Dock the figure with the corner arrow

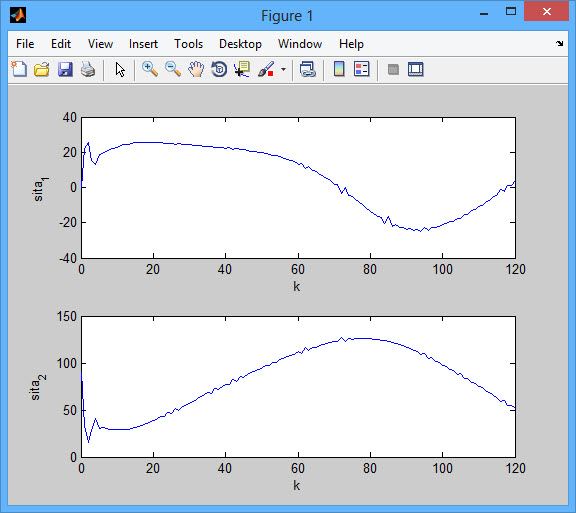point(559,44)
